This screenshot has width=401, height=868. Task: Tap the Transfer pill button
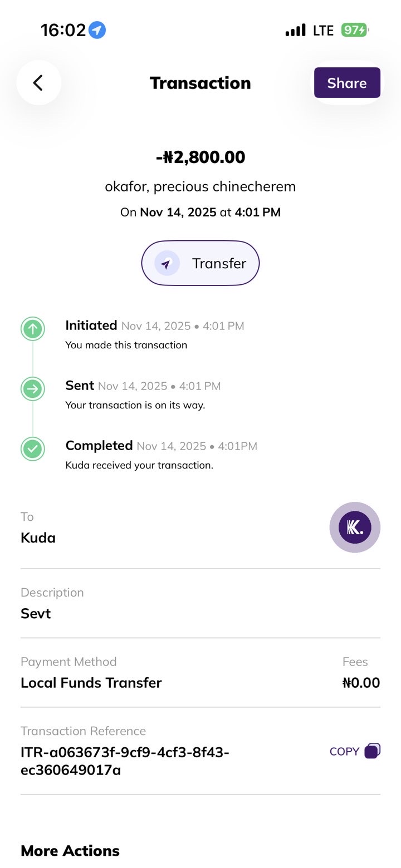click(x=200, y=263)
